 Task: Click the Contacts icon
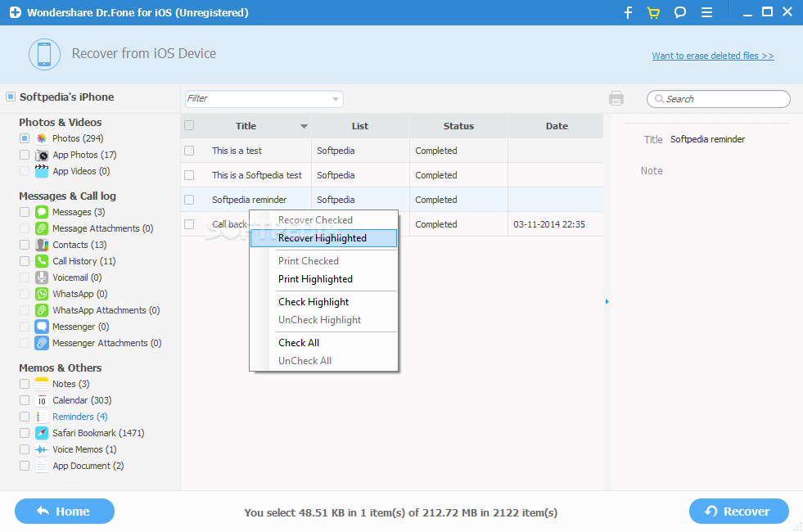pos(42,245)
